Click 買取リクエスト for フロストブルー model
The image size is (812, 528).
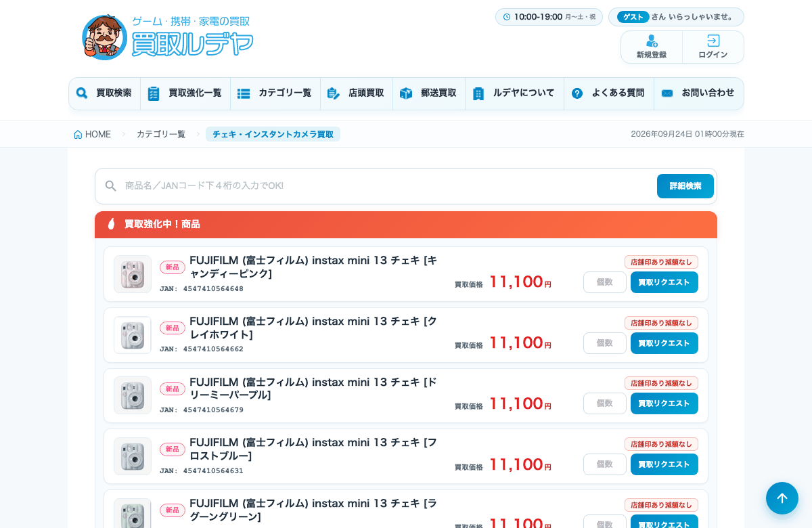coord(664,464)
